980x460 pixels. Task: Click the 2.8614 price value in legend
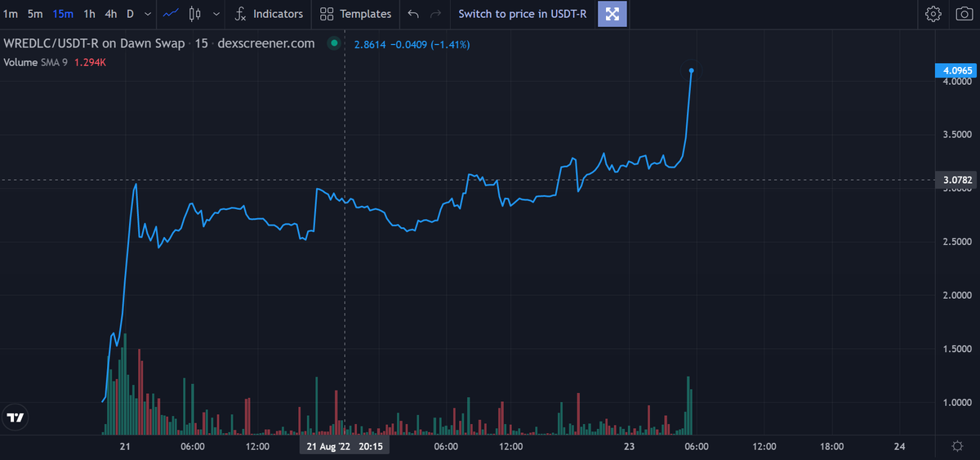(x=369, y=44)
